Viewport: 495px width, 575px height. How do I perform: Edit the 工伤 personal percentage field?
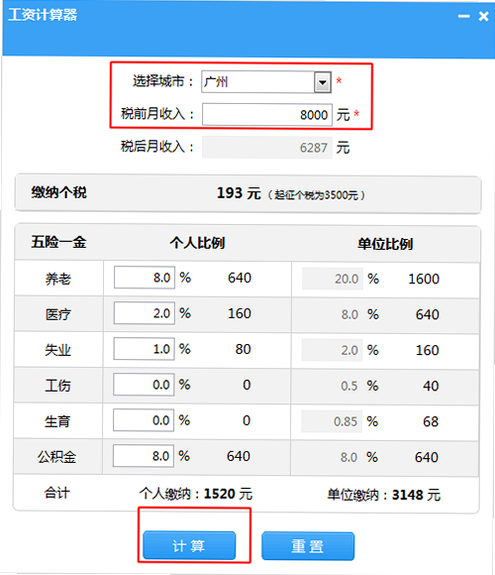[144, 384]
